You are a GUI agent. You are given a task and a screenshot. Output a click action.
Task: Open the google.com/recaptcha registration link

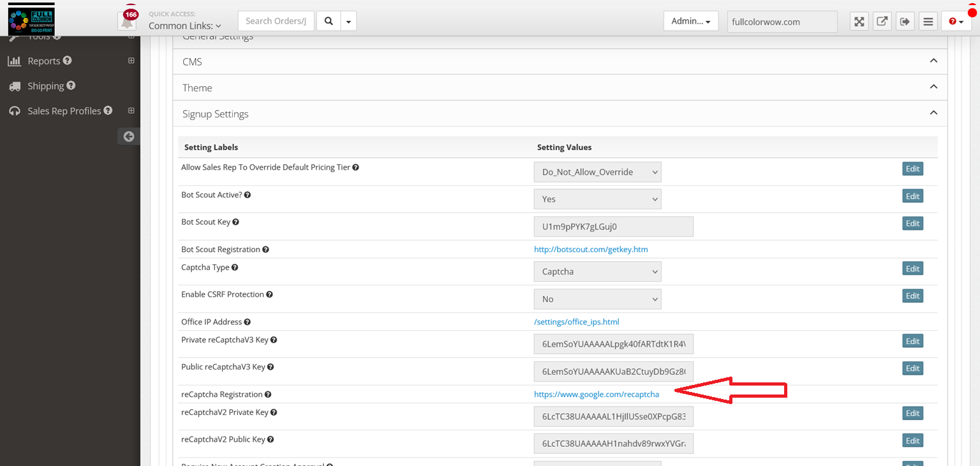click(596, 395)
